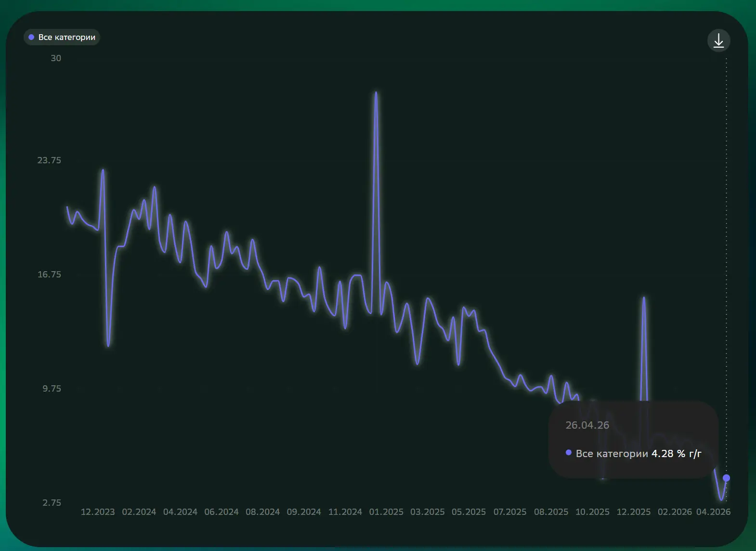756x551 pixels.
Task: Click the tallest spike peak near 01.2025
Action: point(376,92)
